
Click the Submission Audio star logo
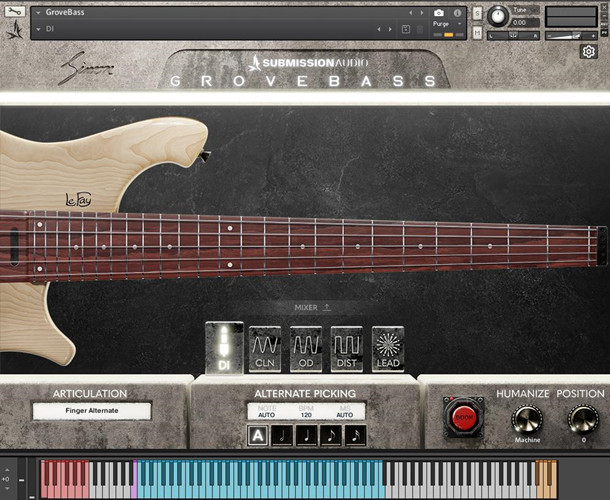click(14, 30)
